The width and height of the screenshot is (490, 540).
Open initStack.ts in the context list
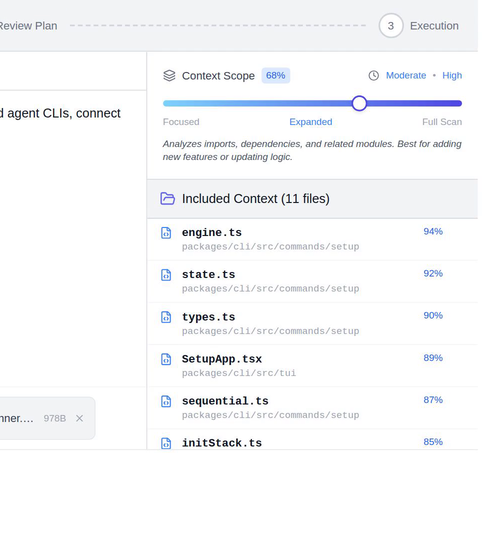click(x=312, y=439)
